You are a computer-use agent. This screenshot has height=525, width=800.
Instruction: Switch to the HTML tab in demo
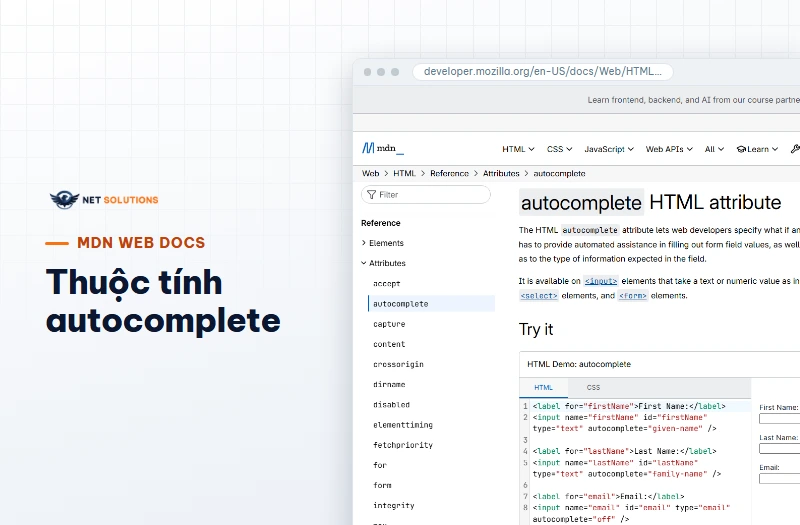(x=543, y=388)
